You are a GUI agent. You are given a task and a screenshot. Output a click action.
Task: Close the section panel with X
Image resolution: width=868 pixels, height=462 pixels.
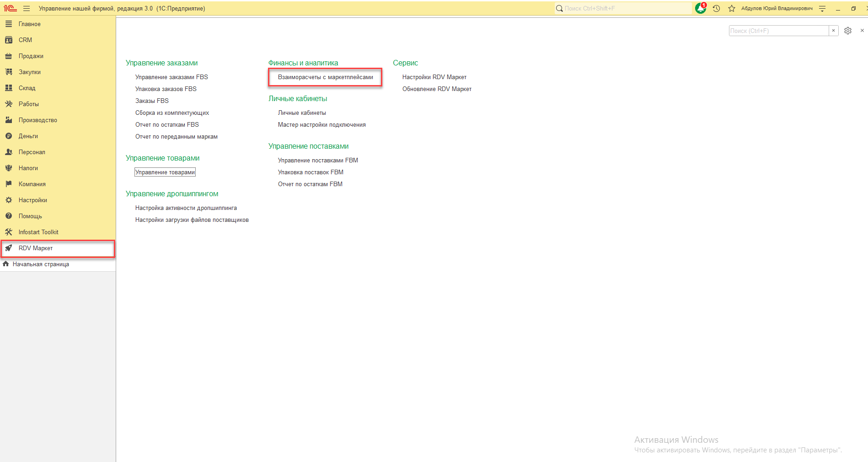862,31
